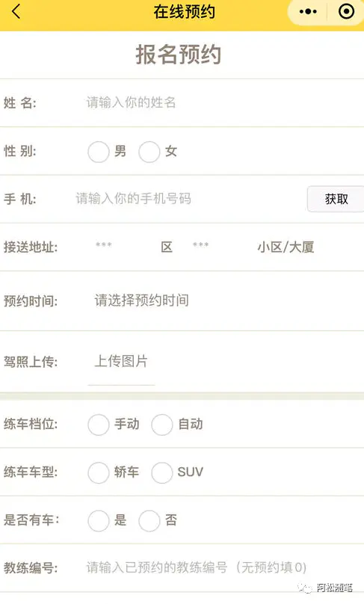Focus the 手机 phone number field
The width and height of the screenshot is (364, 604).
point(189,199)
